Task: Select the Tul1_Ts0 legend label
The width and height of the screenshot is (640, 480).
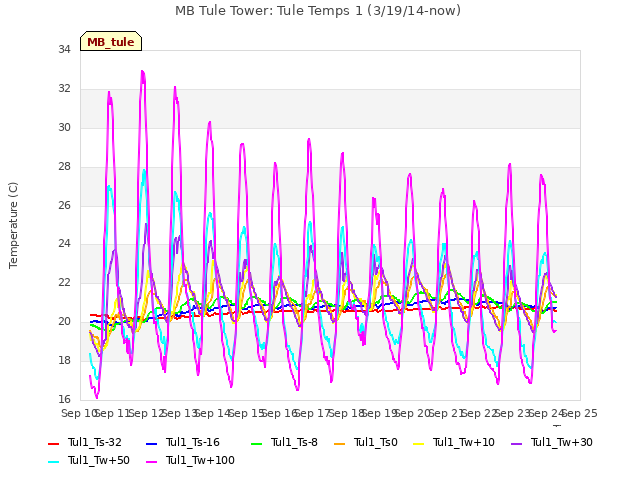Action: point(376,442)
